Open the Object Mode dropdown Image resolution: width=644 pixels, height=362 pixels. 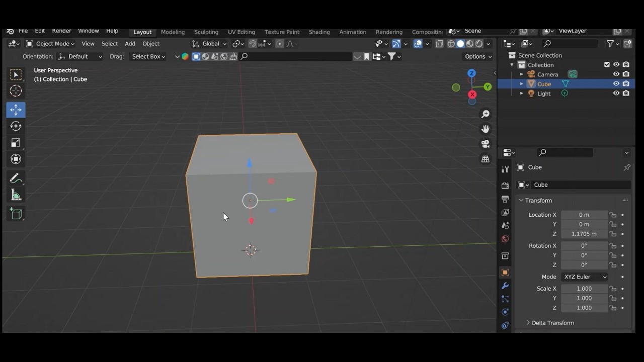point(50,44)
